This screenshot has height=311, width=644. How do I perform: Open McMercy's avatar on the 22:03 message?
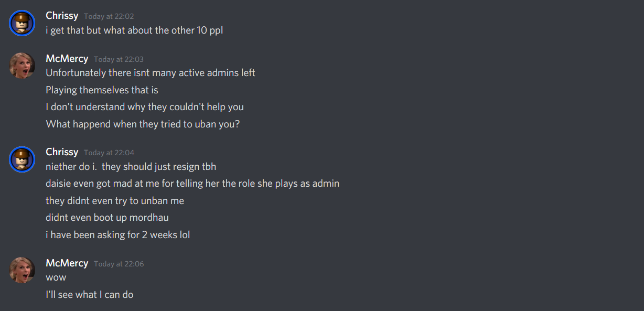click(22, 66)
